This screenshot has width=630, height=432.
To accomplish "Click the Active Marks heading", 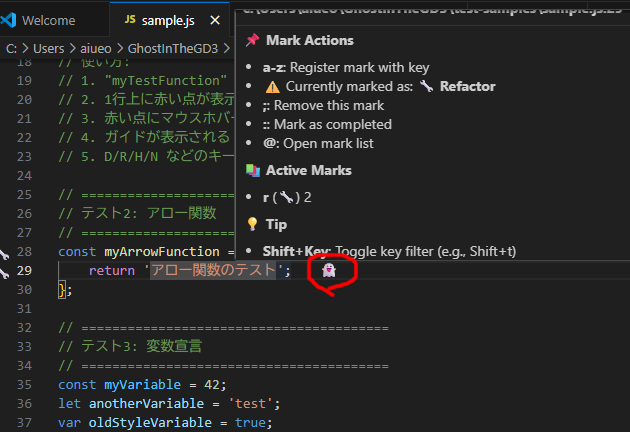I will click(x=309, y=170).
